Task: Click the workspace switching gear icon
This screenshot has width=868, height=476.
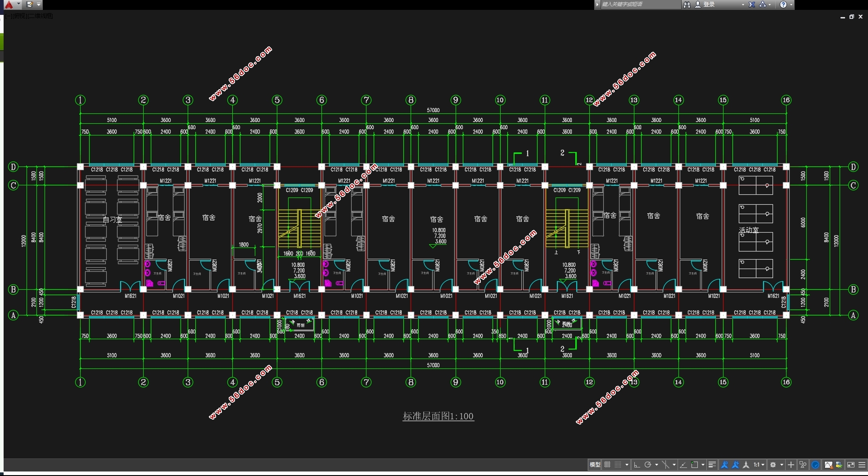Action: (773, 465)
